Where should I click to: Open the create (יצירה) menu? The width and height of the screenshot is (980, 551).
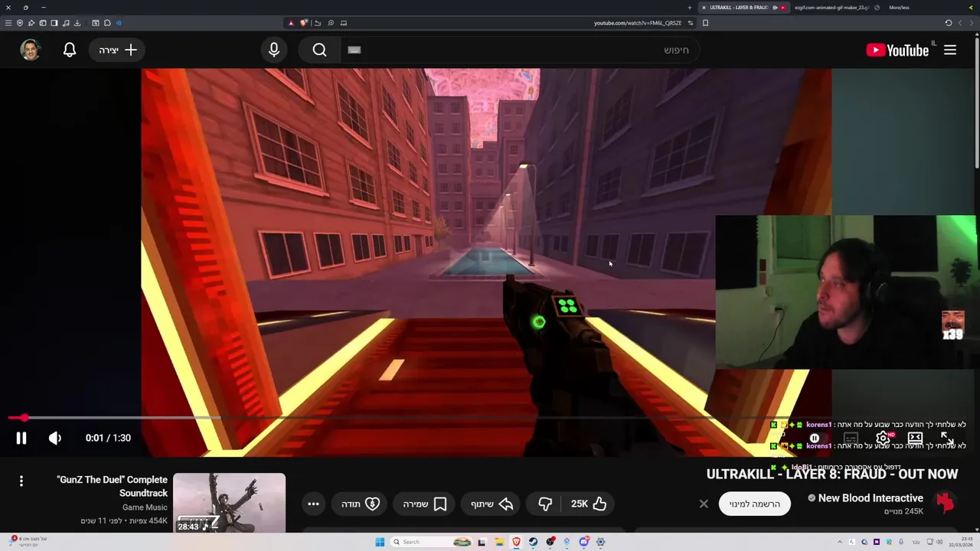[x=117, y=50]
